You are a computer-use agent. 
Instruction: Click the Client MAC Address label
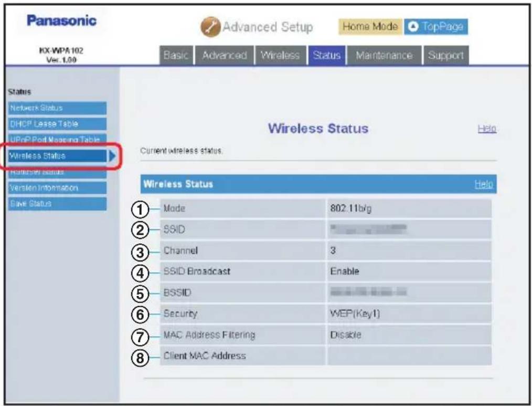click(205, 356)
